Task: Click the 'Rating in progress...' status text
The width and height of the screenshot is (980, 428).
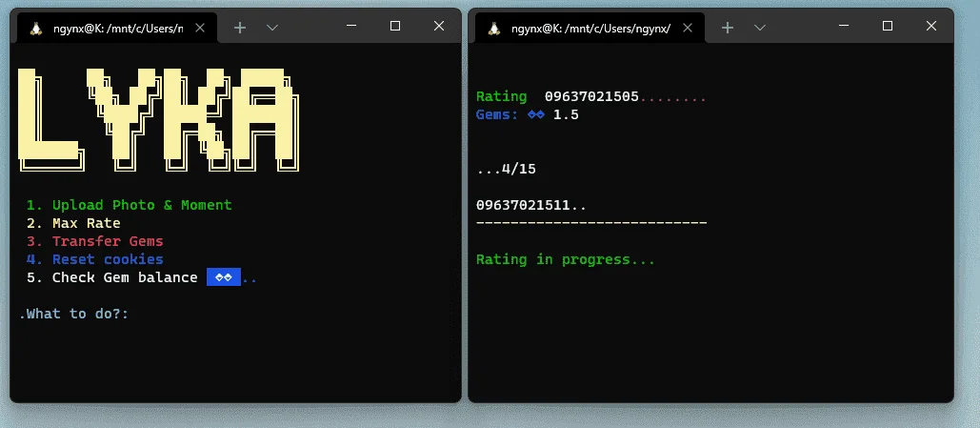Action: (x=566, y=259)
